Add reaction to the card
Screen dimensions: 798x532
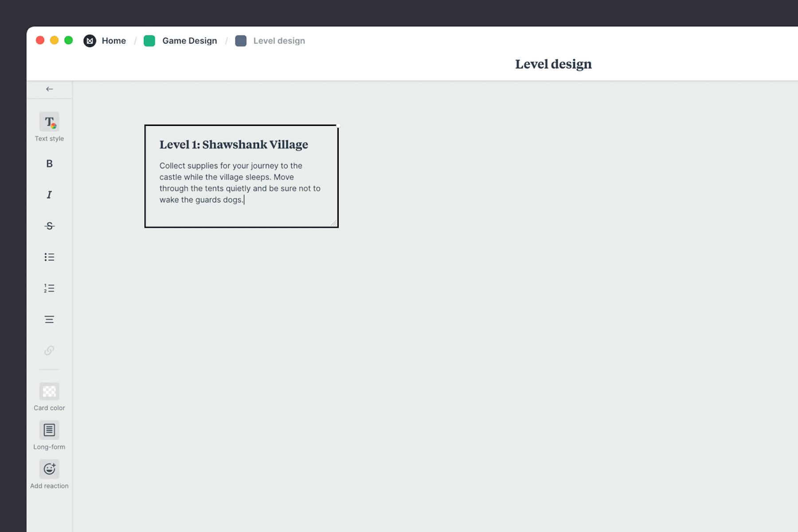point(49,469)
